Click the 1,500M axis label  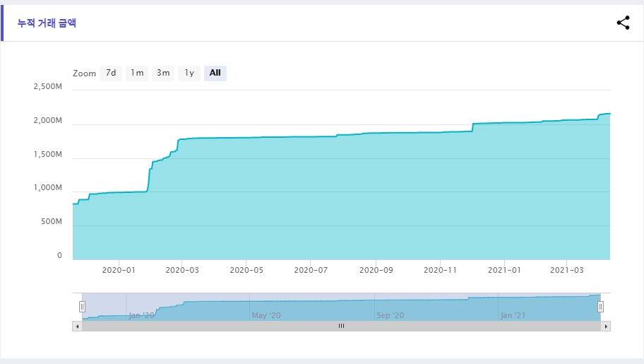tap(47, 154)
